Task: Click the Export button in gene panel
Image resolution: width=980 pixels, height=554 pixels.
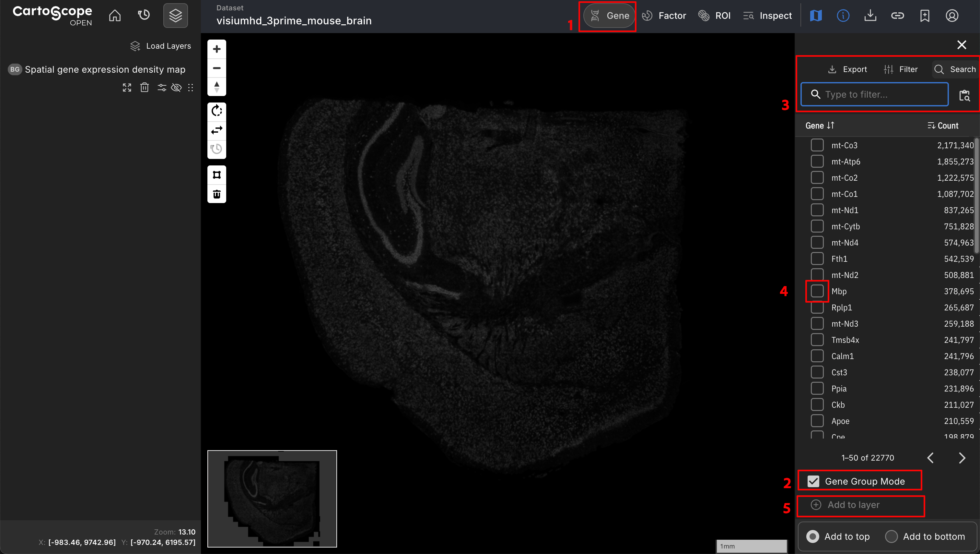Action: (x=847, y=69)
